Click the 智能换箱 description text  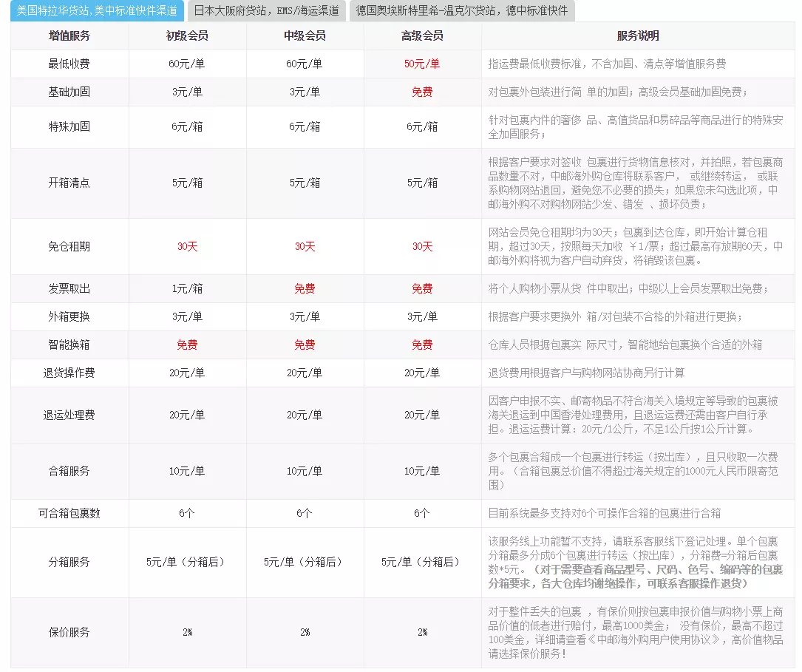click(x=625, y=345)
